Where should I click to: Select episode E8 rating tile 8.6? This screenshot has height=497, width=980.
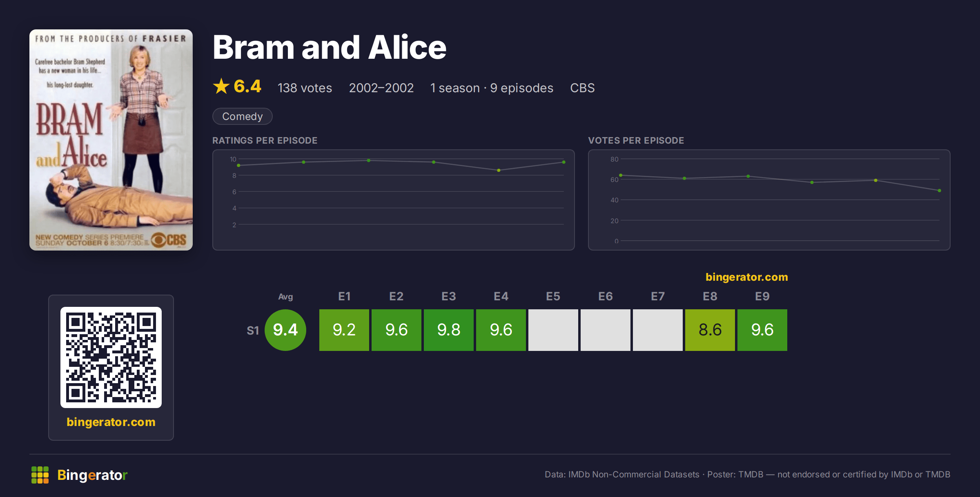(x=710, y=330)
